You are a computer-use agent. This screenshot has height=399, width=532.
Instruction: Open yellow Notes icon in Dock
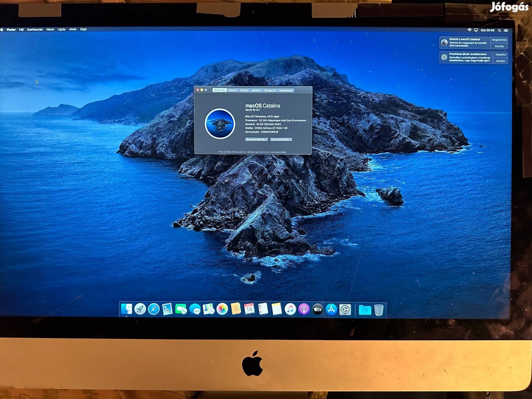coord(277,309)
